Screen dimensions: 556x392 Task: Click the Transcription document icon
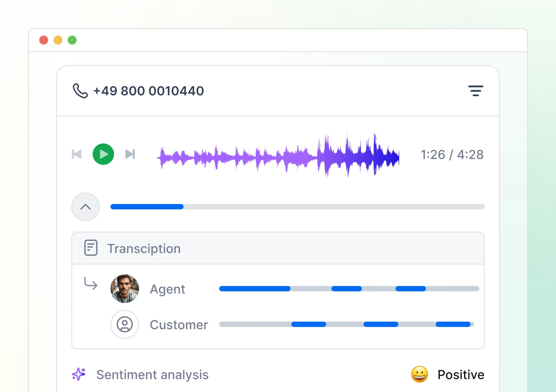click(91, 248)
